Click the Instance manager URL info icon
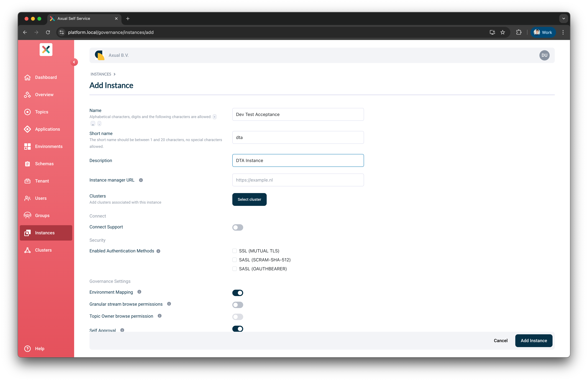This screenshot has width=588, height=381. click(141, 180)
